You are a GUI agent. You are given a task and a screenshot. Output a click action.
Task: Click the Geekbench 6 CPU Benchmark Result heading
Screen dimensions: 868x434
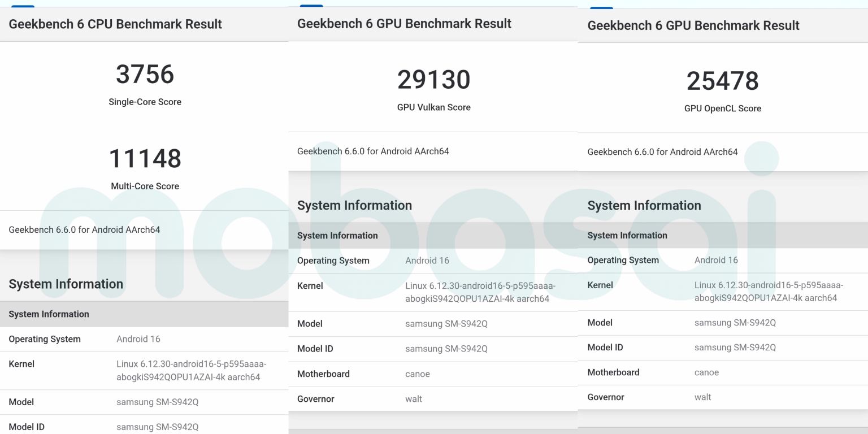(x=115, y=24)
